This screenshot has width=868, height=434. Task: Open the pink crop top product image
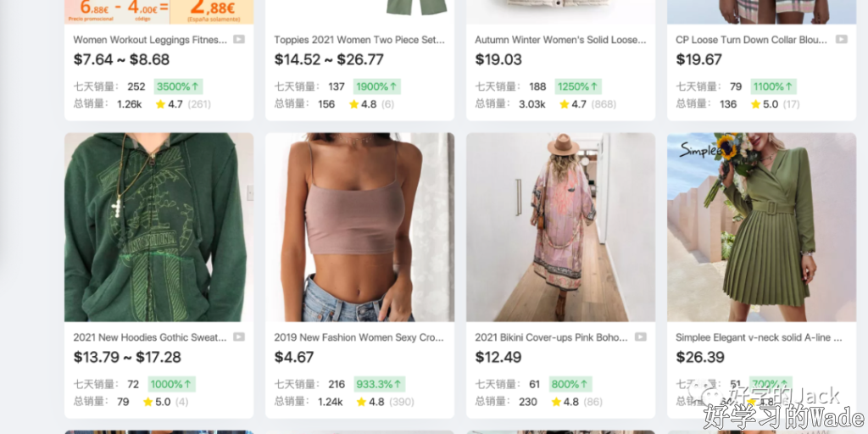(359, 227)
